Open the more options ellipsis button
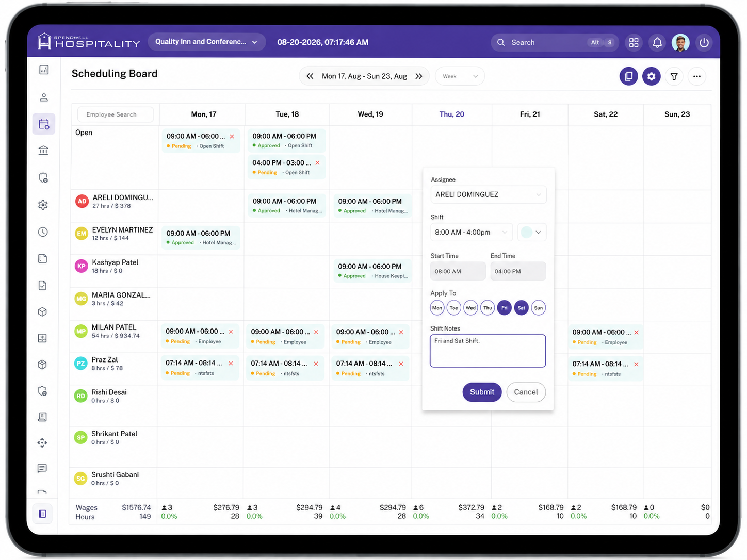The image size is (747, 560). [696, 76]
